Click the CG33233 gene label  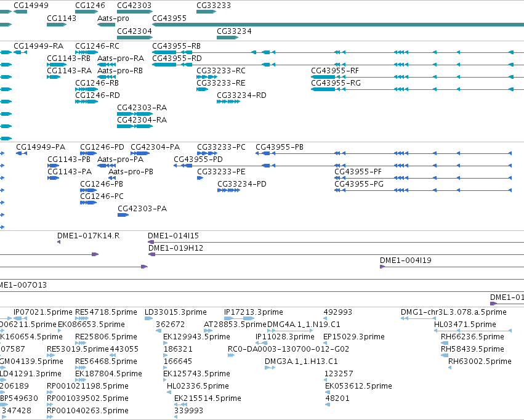click(214, 6)
